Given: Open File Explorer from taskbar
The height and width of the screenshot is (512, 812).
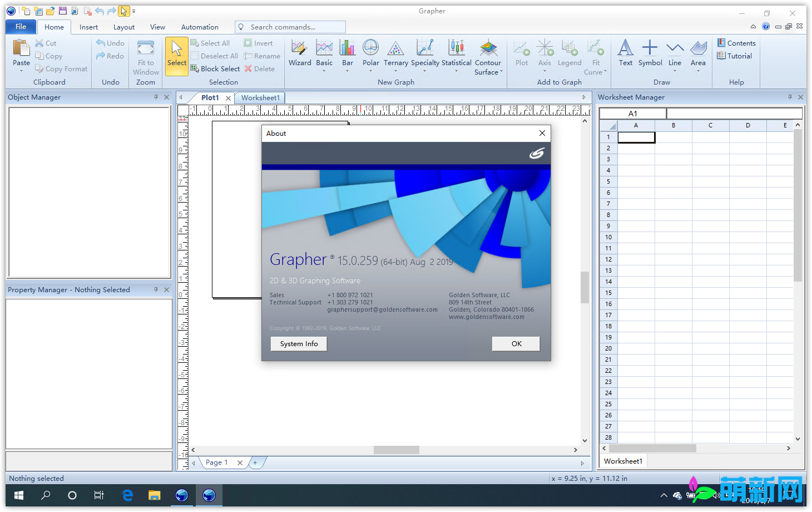Looking at the screenshot, I should click(x=155, y=495).
